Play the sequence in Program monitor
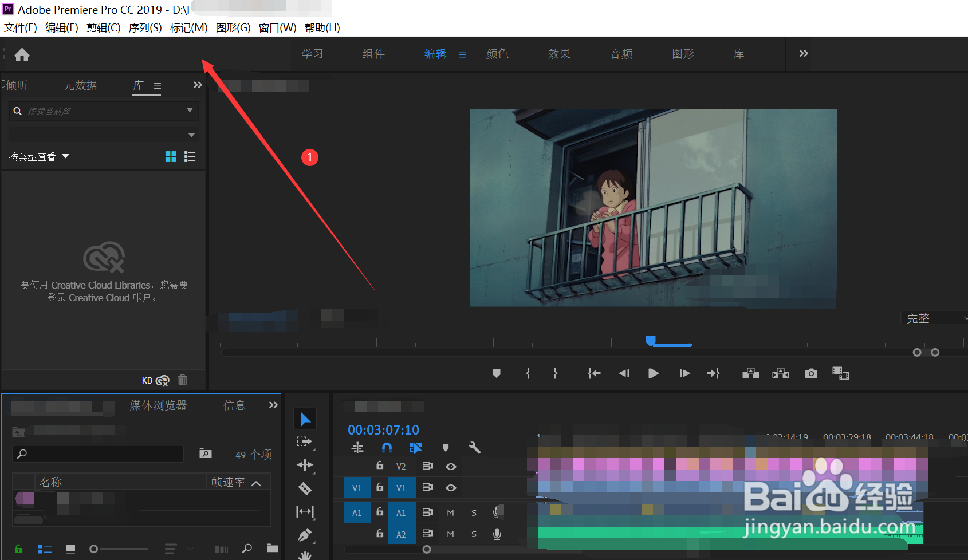This screenshot has height=560, width=968. (654, 373)
